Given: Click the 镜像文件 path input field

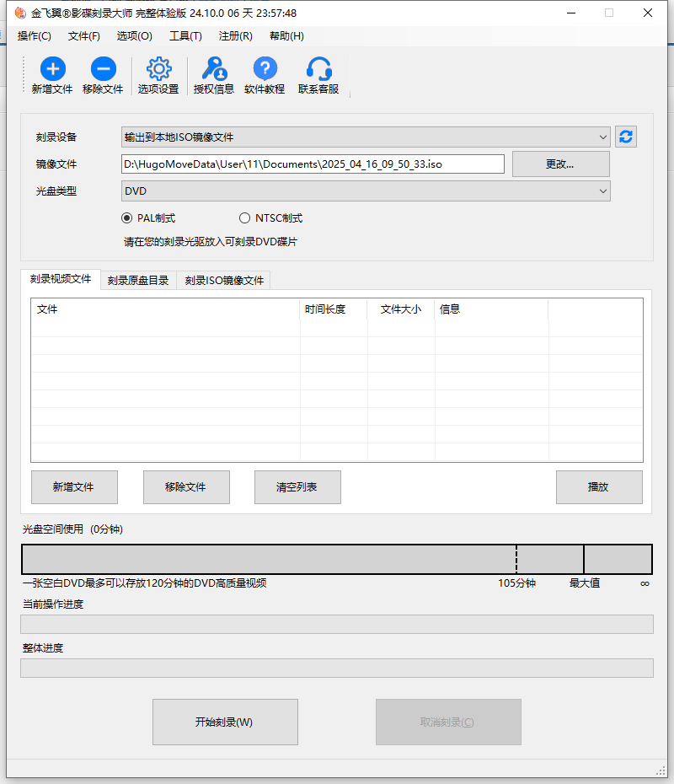Looking at the screenshot, I should click(x=313, y=164).
